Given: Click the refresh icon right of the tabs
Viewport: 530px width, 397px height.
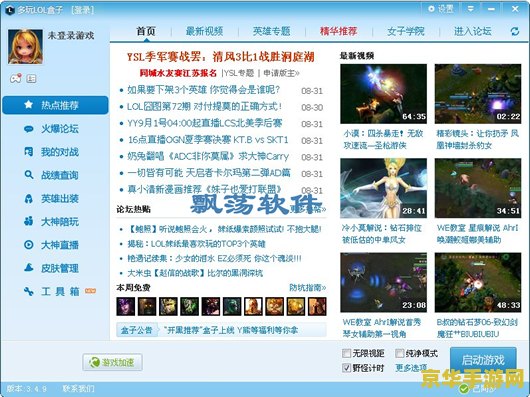Looking at the screenshot, I should coord(515,31).
